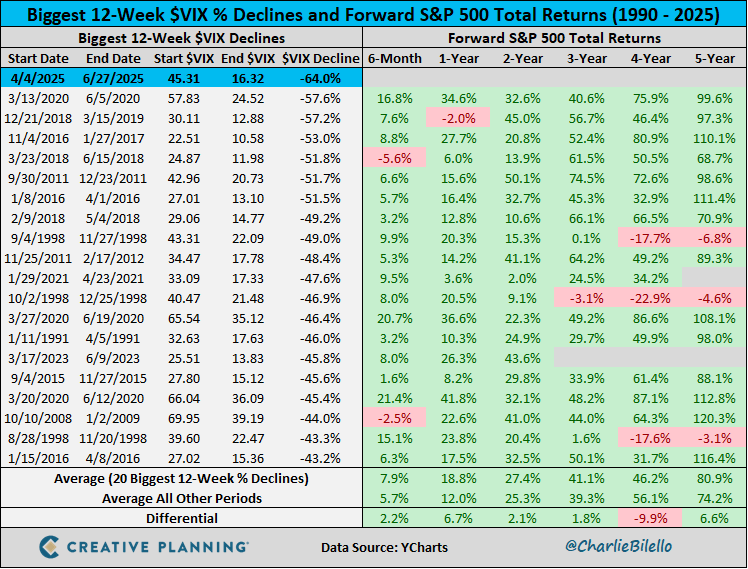The image size is (748, 569).
Task: Select the Forward S&P 500 Total Returns header
Action: click(x=555, y=38)
